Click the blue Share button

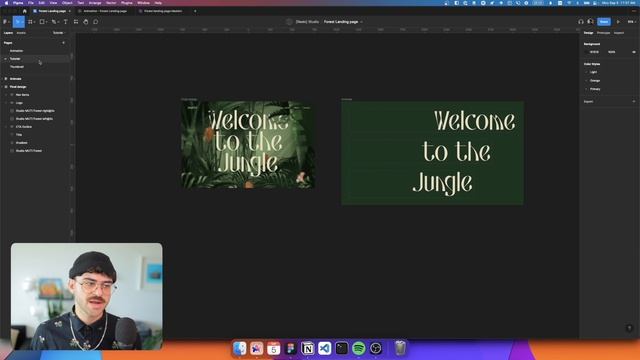click(604, 22)
